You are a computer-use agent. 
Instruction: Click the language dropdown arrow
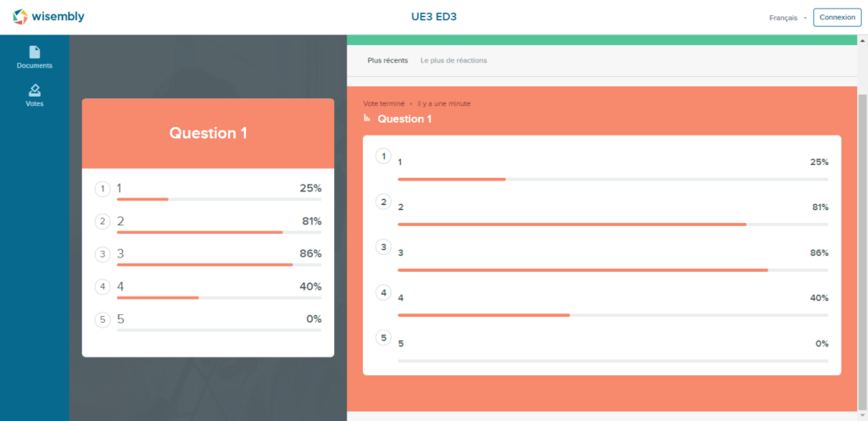coord(805,18)
